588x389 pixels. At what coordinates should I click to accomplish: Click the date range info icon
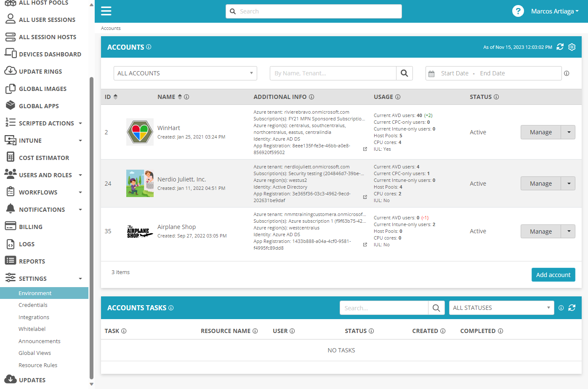567,73
